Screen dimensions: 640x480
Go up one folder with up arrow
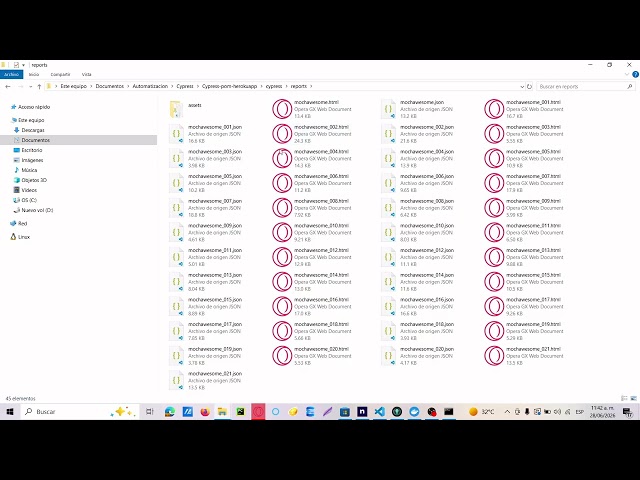coord(39,87)
